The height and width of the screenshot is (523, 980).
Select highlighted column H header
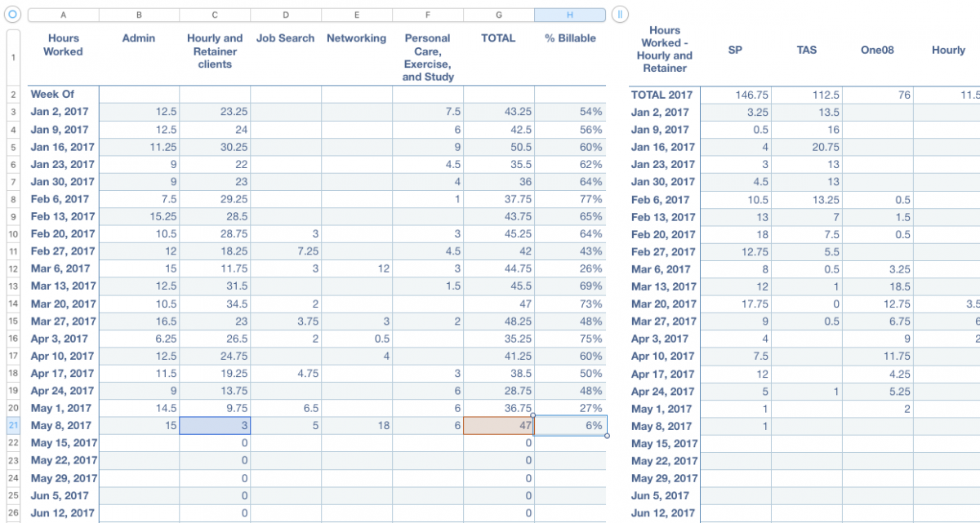pyautogui.click(x=570, y=15)
